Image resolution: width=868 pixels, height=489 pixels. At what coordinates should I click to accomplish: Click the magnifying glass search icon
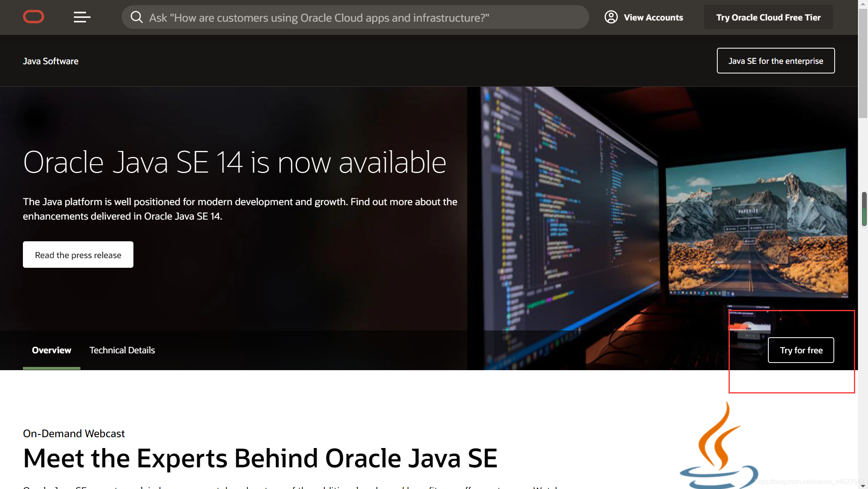pos(137,17)
